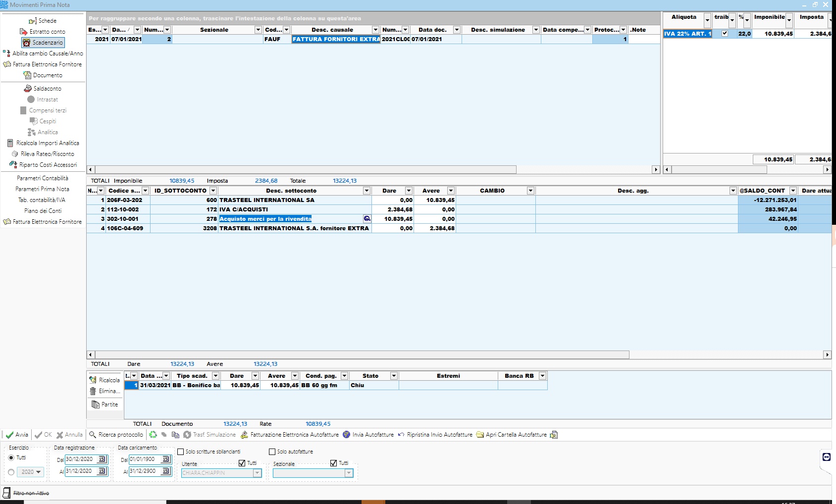Select the IVA C/ACQUISTI row

click(x=459, y=209)
